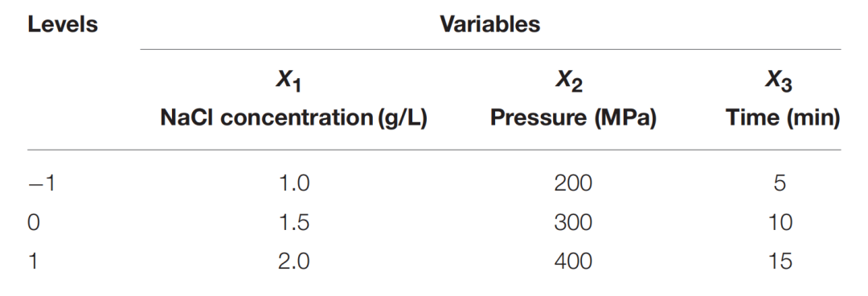Screen dimensions: 868x296
Task: Select the NaCl value 1.5 cell
Action: [x=293, y=222]
